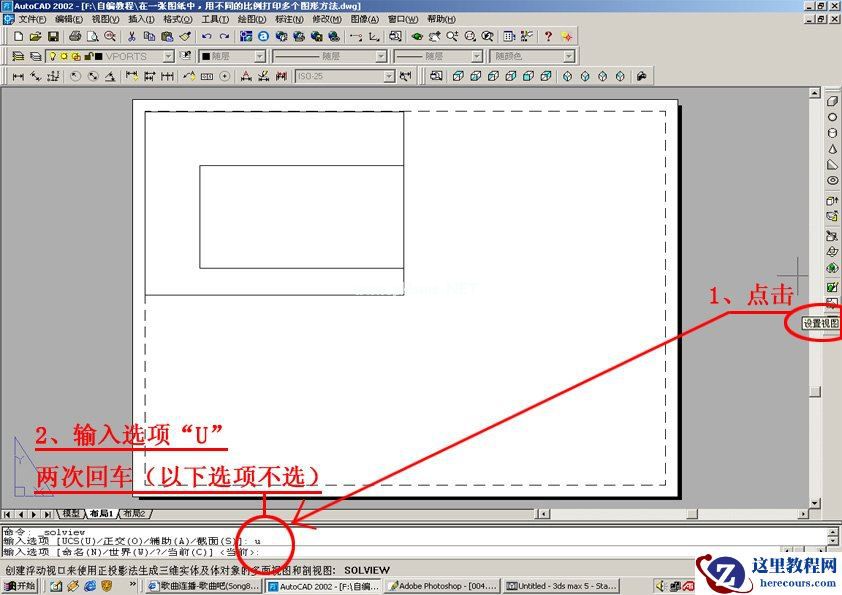Select the Torus tool in Solids toolbar
Viewport: 842px width, 595px height.
[x=832, y=180]
